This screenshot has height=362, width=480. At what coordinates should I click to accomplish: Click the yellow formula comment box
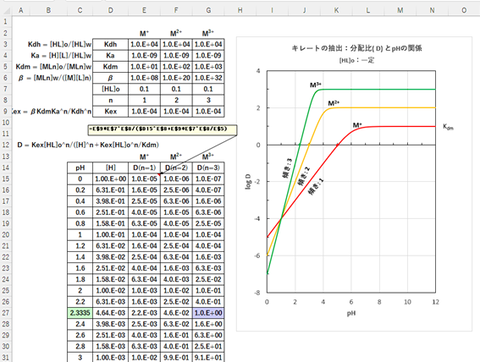pyautogui.click(x=162, y=130)
